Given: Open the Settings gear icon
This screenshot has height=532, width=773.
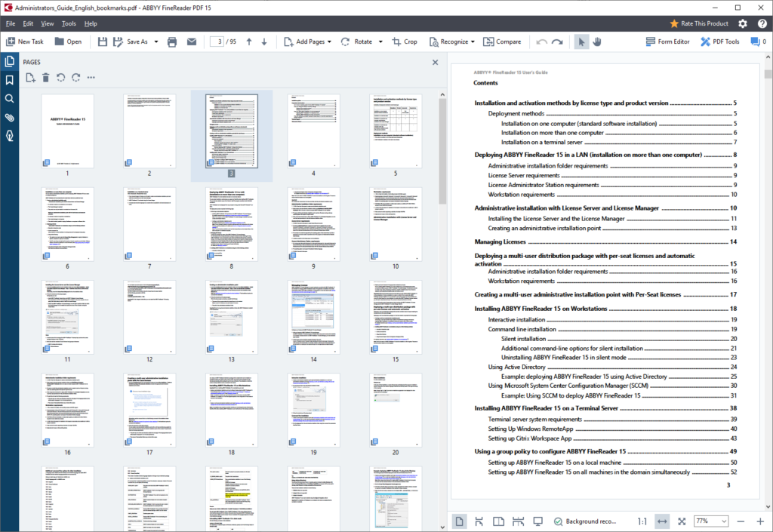Looking at the screenshot, I should [x=743, y=23].
